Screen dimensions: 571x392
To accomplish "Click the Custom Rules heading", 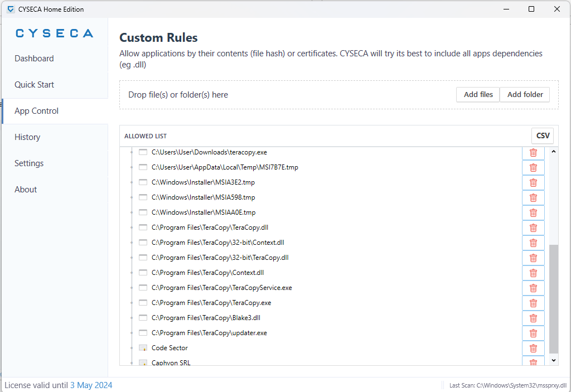I will (x=158, y=37).
